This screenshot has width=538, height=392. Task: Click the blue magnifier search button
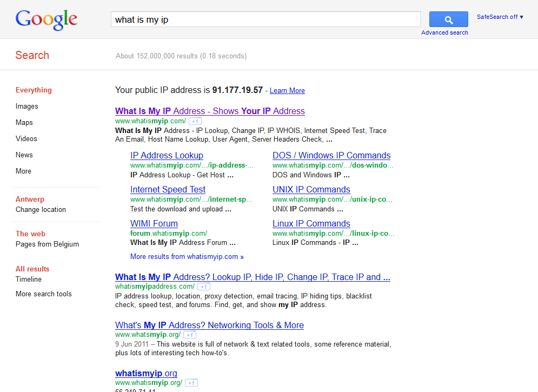pos(448,19)
